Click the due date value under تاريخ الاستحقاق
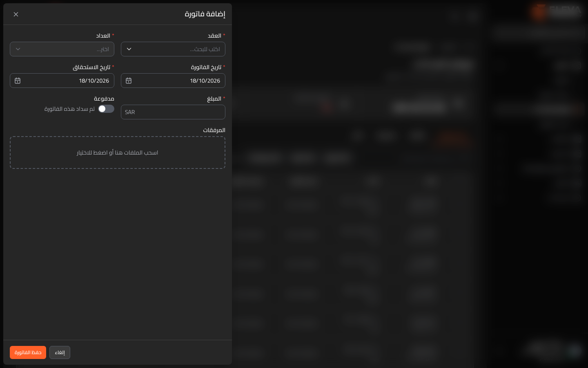 coord(94,81)
